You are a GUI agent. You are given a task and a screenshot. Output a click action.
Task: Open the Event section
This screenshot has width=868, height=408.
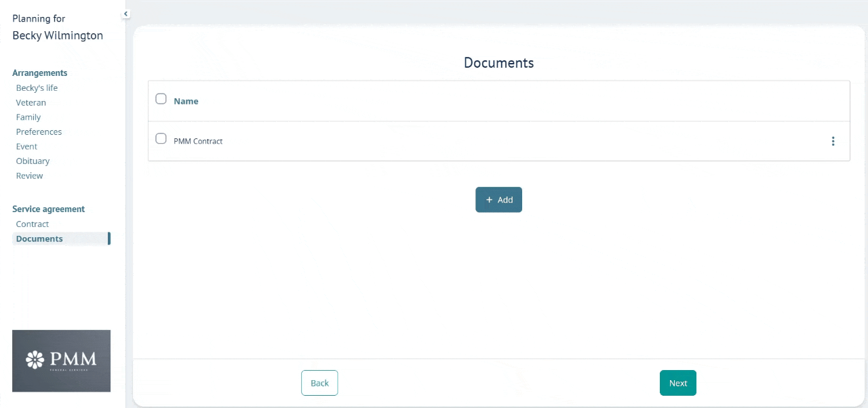click(26, 146)
